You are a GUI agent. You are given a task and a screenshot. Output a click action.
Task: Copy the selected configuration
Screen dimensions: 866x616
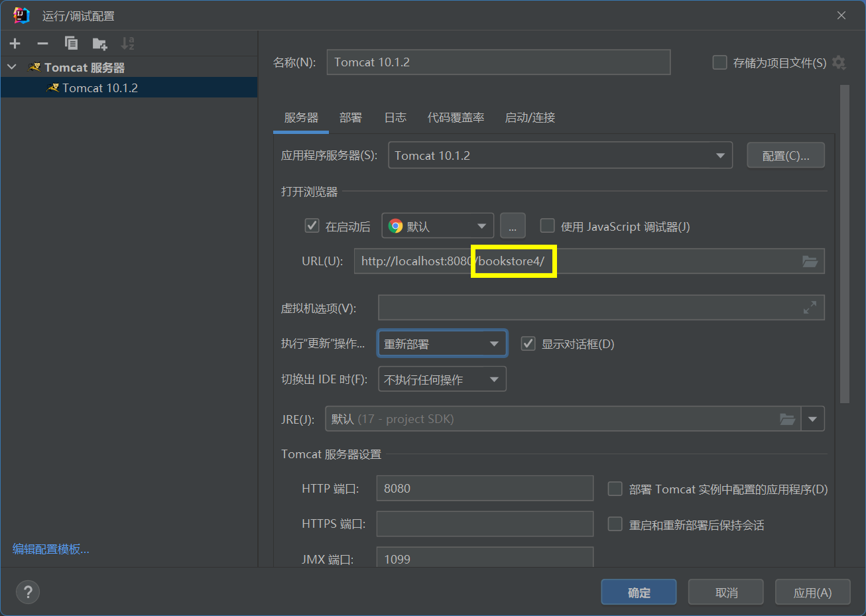coord(71,44)
